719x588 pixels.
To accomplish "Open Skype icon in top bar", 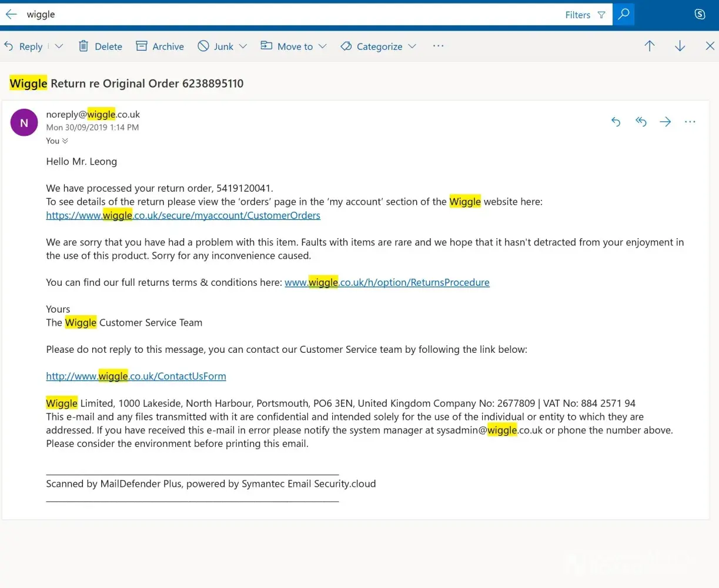I will [700, 15].
